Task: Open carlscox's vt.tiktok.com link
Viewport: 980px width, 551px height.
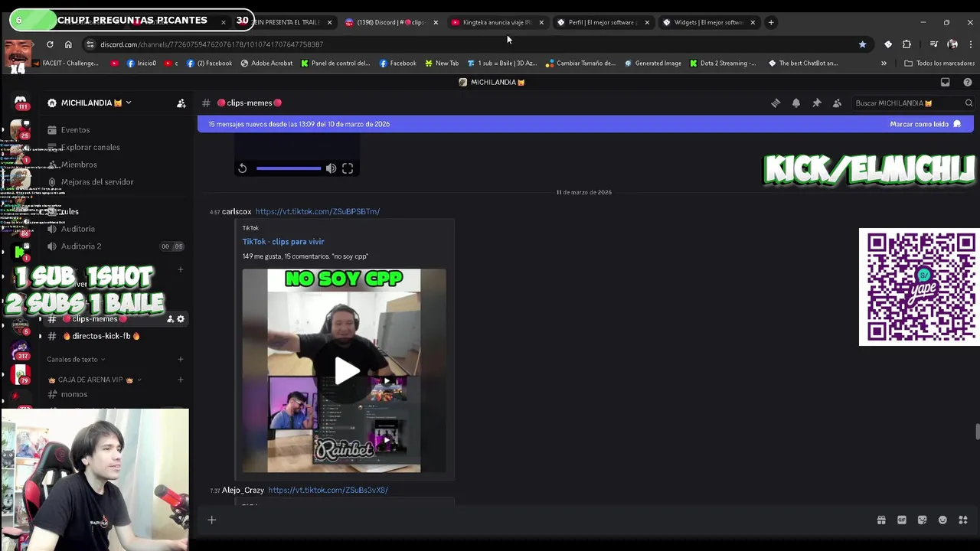Action: (x=318, y=211)
